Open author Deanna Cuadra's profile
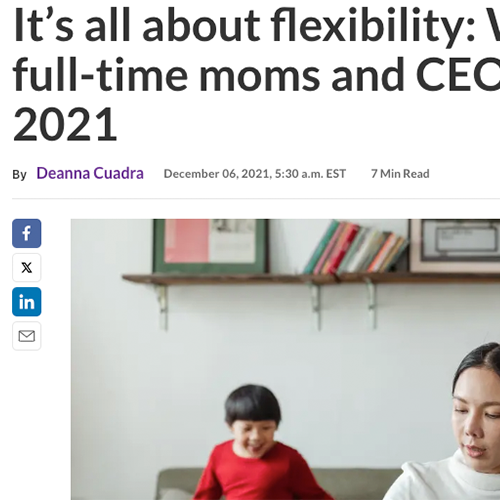Screen dimensions: 500x500 point(90,173)
